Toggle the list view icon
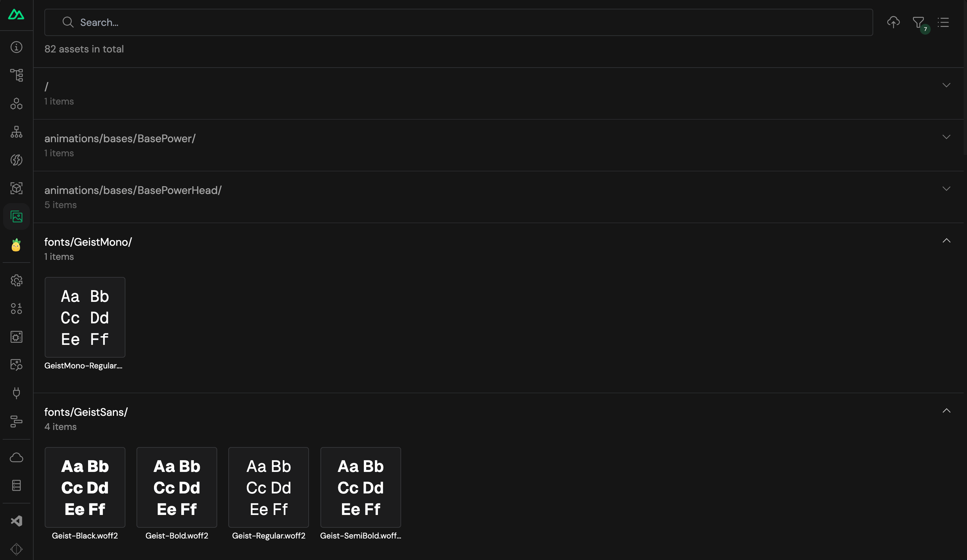 tap(943, 22)
